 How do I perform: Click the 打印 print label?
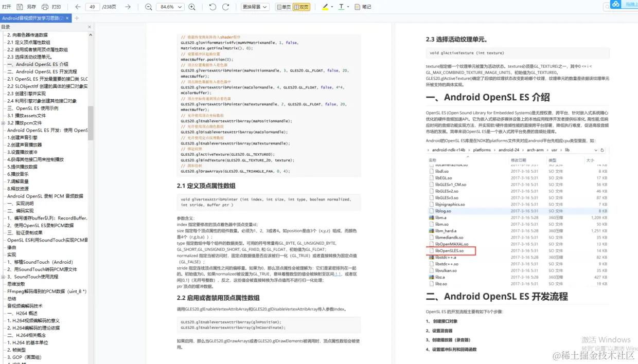pos(56,7)
